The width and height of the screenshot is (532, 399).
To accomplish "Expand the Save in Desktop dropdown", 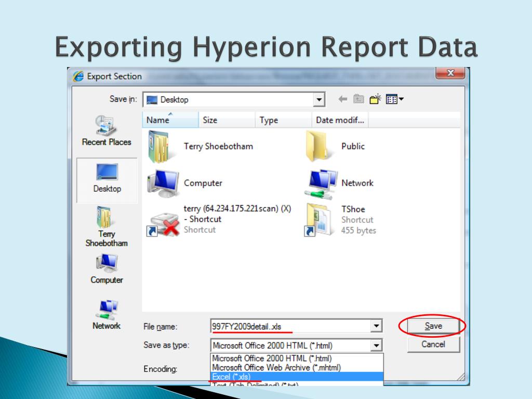I will pos(319,100).
